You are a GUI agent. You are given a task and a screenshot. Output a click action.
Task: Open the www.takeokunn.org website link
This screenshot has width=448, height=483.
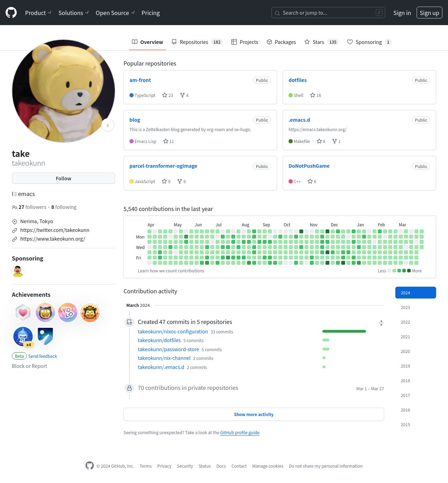53,239
